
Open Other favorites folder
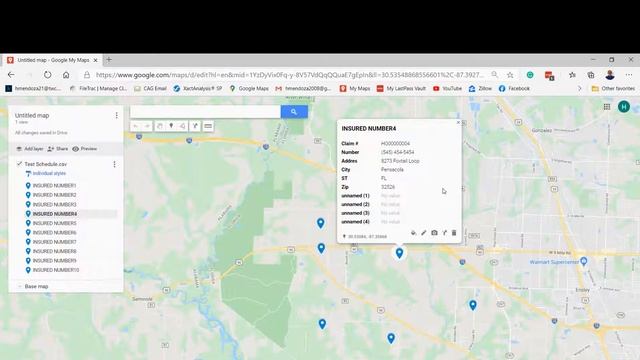613,88
